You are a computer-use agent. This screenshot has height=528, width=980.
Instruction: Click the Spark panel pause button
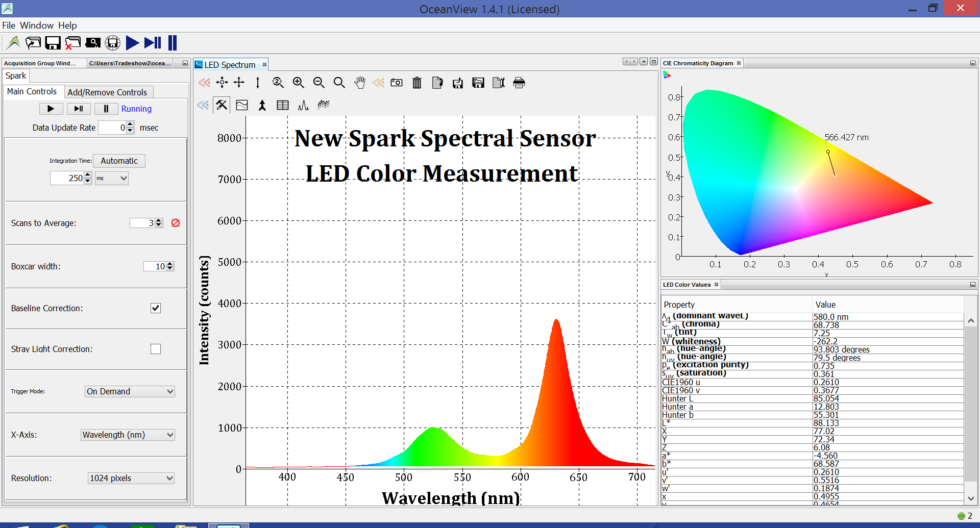coord(106,109)
